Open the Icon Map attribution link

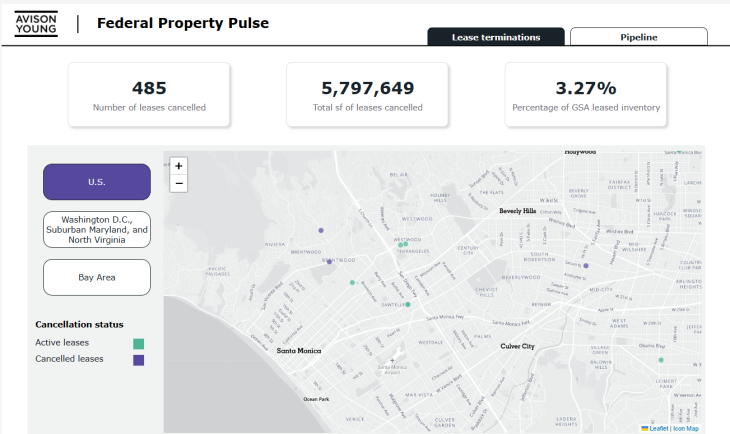click(686, 428)
